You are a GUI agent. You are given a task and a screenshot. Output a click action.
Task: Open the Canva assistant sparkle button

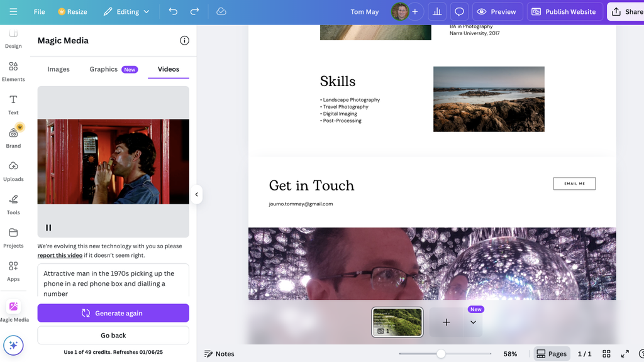(x=13, y=345)
